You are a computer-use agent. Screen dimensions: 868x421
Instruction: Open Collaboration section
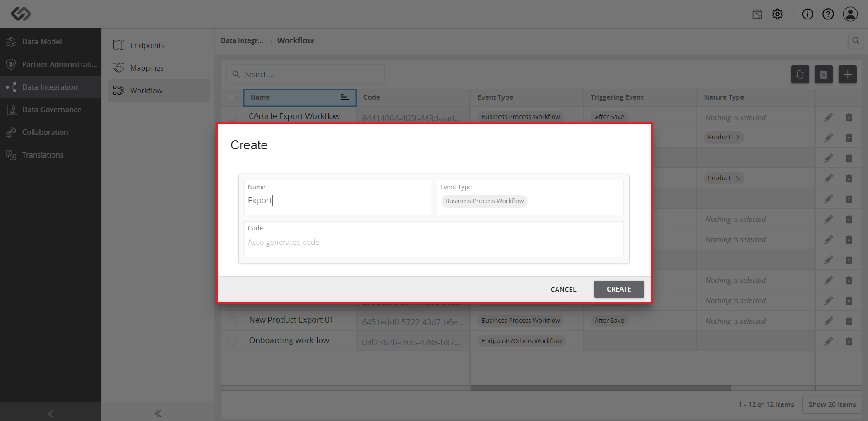[x=51, y=132]
